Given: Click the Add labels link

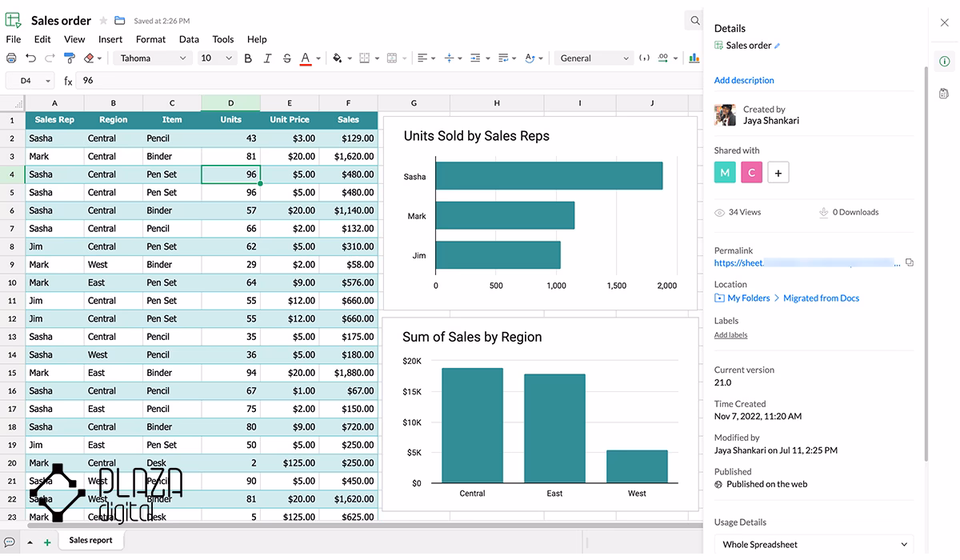Looking at the screenshot, I should pos(730,335).
